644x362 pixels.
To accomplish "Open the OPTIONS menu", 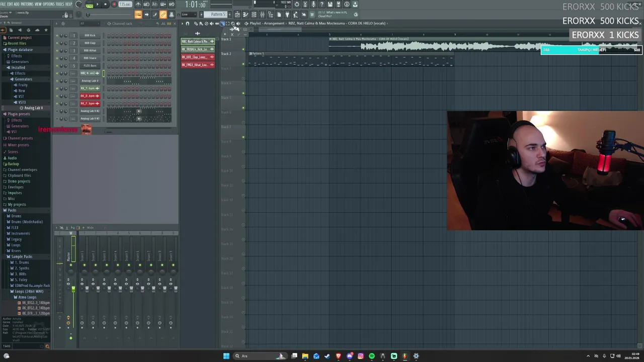I will [49, 4].
